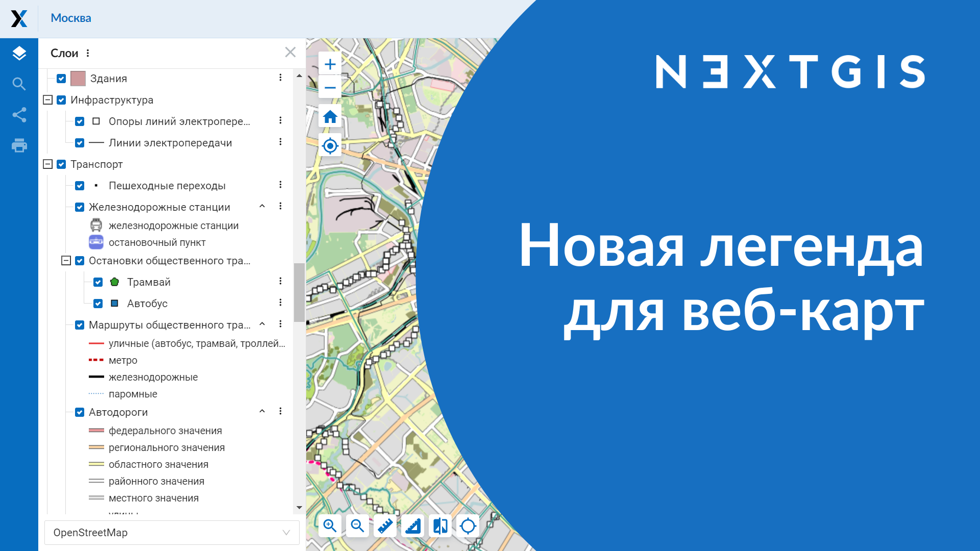Screen dimensions: 980x551
Task: Select the Search tool in the left sidebar
Action: [x=19, y=84]
